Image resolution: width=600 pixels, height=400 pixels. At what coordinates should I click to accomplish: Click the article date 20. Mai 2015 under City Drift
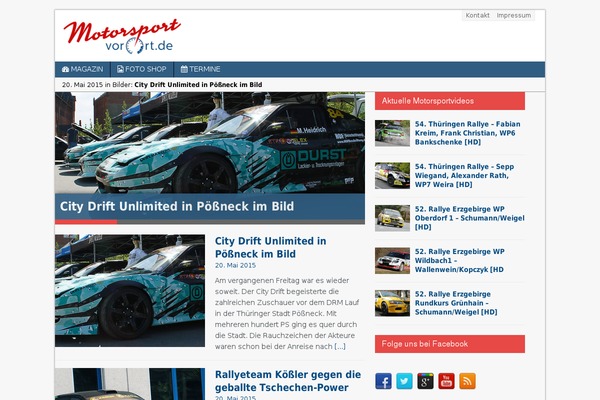click(x=235, y=265)
